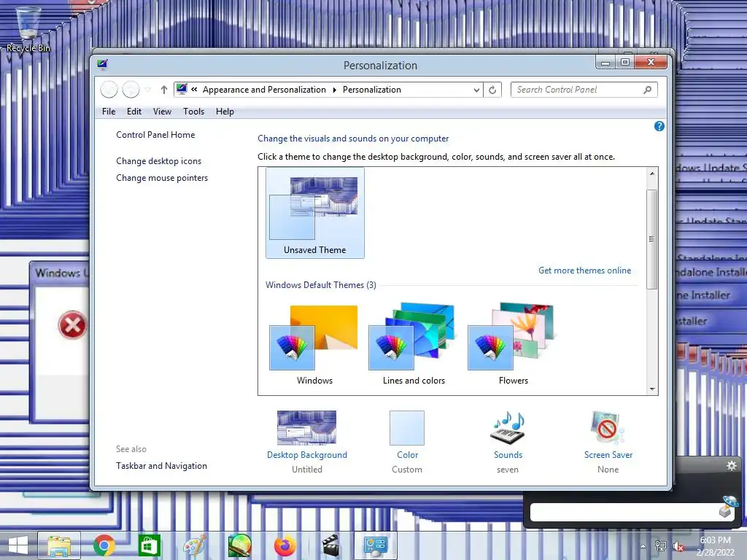Screen dimensions: 747x560
Task: Click the muted volume tray icon
Action: click(x=678, y=546)
